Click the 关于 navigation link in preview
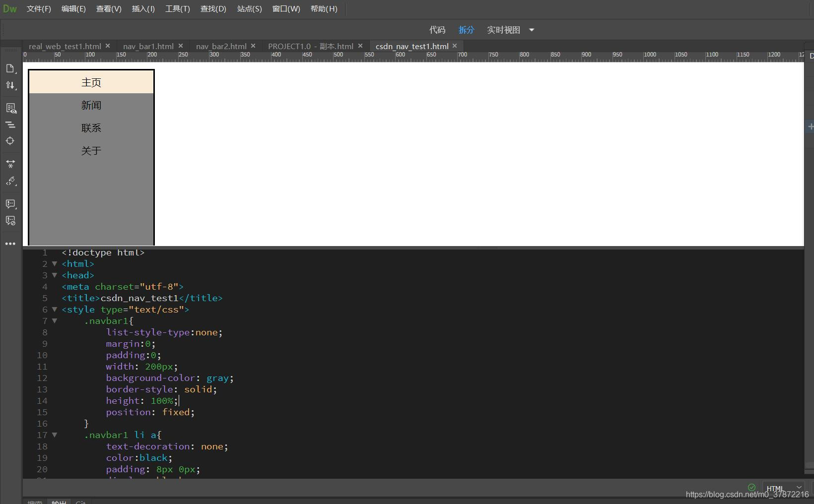The height and width of the screenshot is (504, 814). [x=91, y=151]
